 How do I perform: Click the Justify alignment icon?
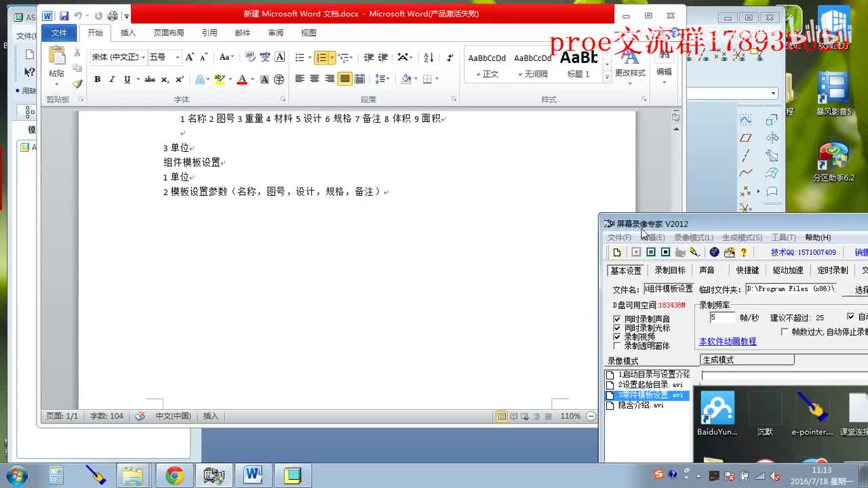click(x=344, y=79)
